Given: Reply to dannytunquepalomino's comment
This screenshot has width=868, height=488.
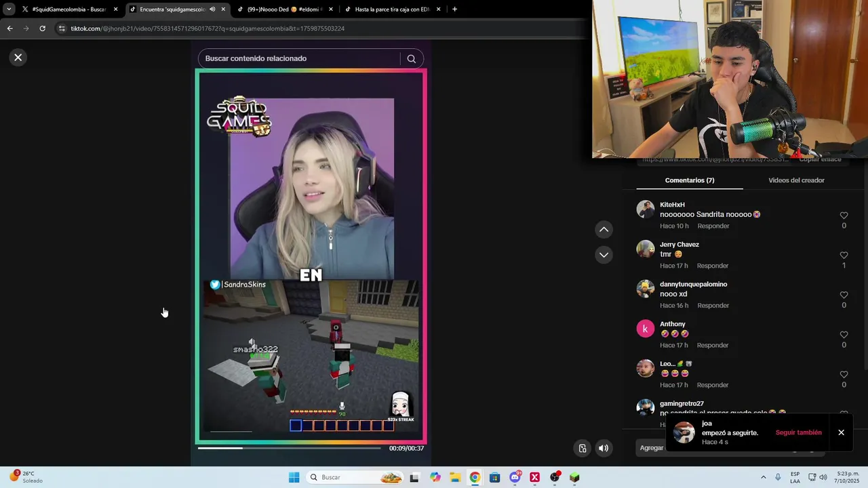Looking at the screenshot, I should point(713,306).
